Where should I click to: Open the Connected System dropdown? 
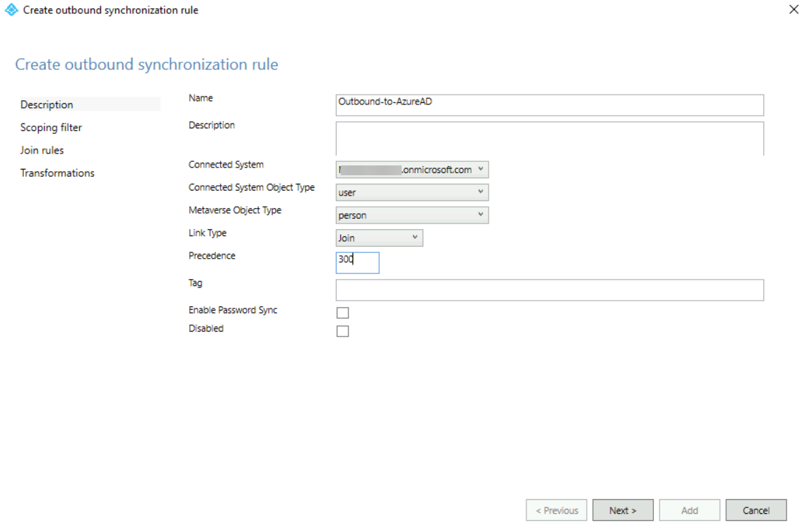point(412,170)
